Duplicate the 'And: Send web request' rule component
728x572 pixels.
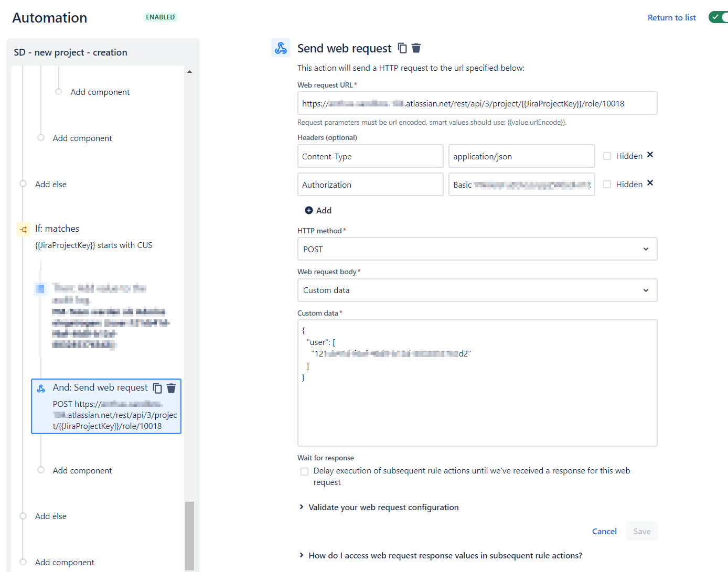157,388
